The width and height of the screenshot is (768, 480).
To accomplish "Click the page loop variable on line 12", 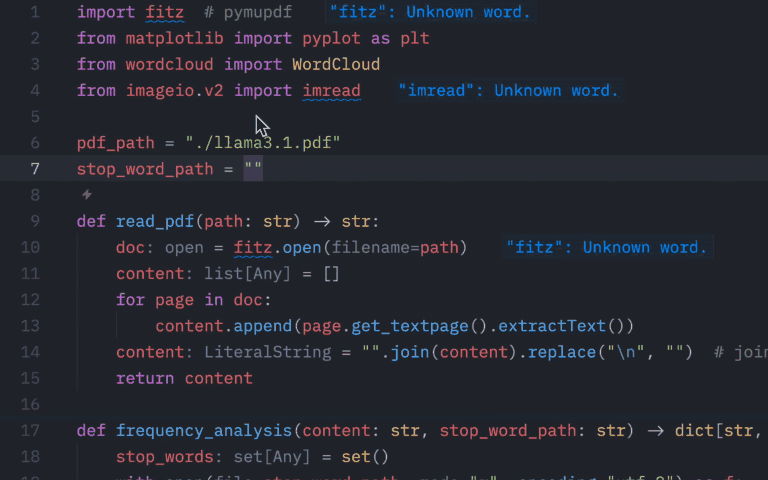I will click(174, 300).
